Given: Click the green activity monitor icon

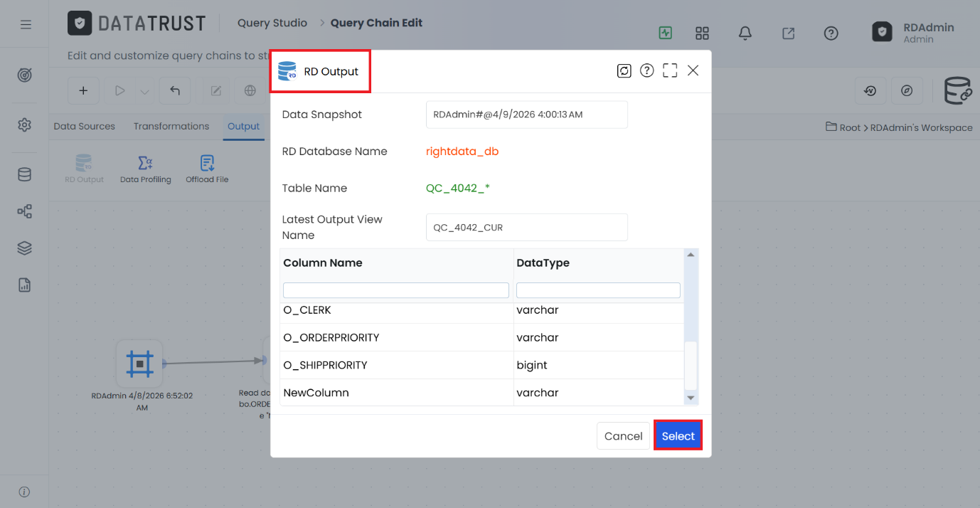Looking at the screenshot, I should pyautogui.click(x=665, y=33).
